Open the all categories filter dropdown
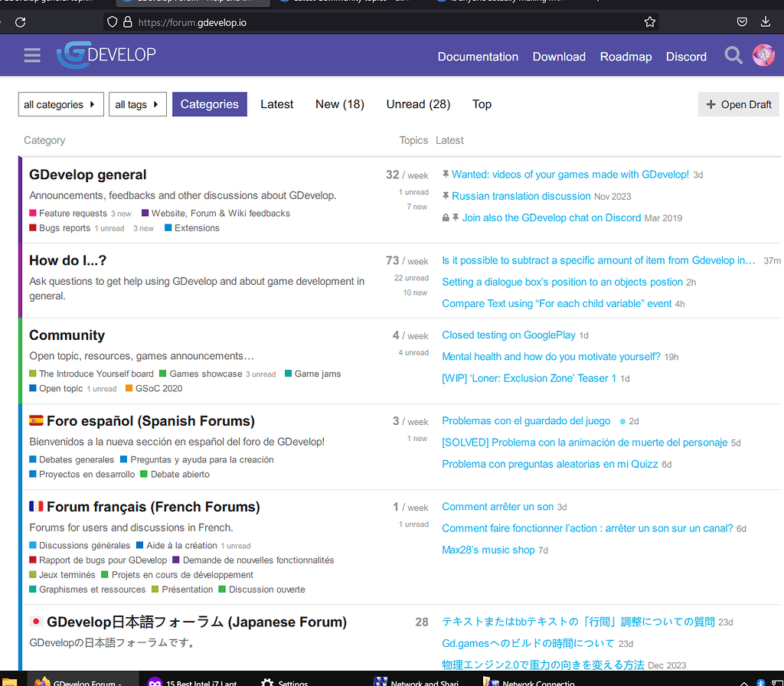Image resolution: width=784 pixels, height=686 pixels. 60,104
